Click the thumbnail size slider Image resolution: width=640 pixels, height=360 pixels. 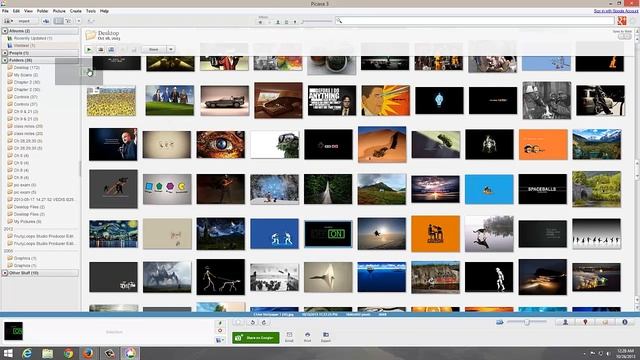(527, 322)
